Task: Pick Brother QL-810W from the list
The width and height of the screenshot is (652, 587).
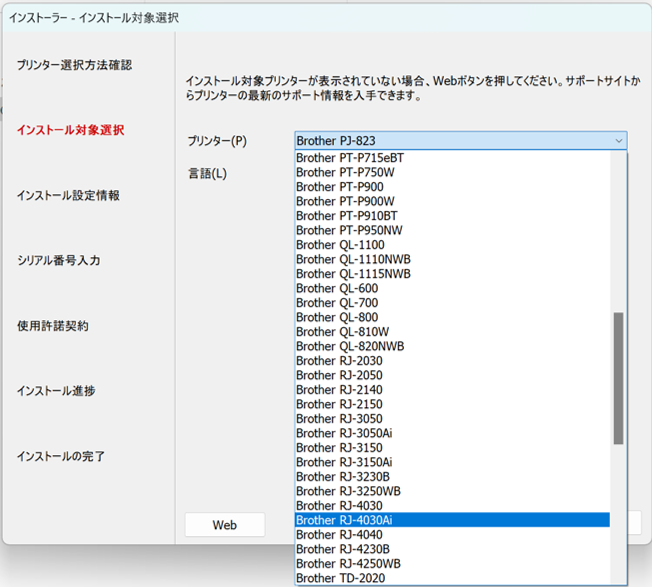Action: [x=452, y=332]
